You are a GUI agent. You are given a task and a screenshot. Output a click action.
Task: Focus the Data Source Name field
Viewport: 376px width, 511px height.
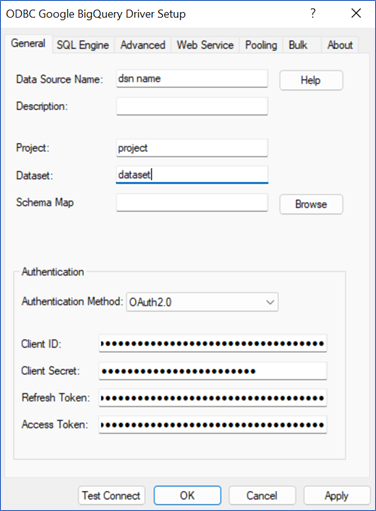(x=192, y=79)
